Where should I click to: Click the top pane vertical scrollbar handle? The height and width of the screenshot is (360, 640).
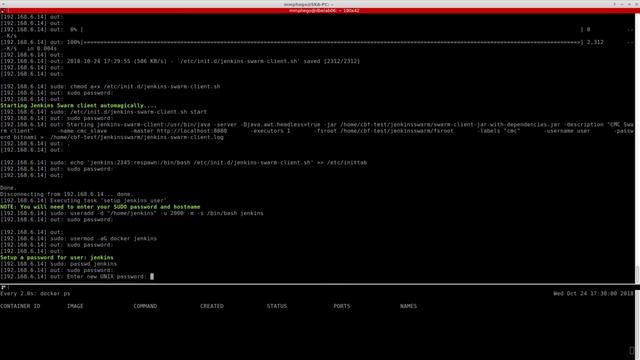[638, 274]
